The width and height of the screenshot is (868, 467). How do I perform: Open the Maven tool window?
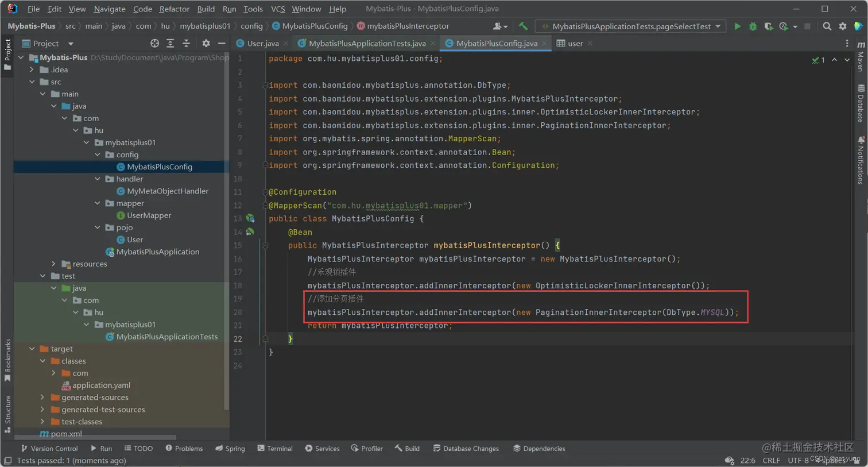861,57
